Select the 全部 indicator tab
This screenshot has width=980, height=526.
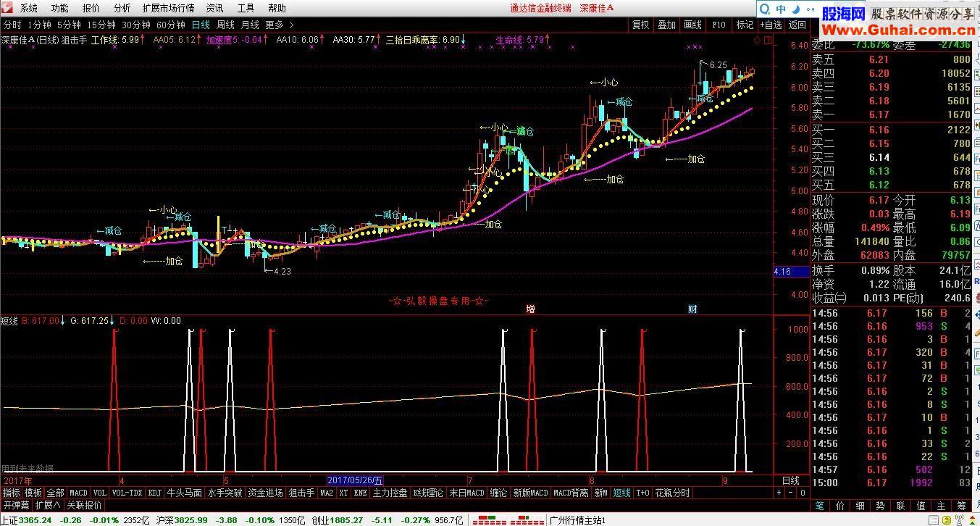tap(56, 493)
